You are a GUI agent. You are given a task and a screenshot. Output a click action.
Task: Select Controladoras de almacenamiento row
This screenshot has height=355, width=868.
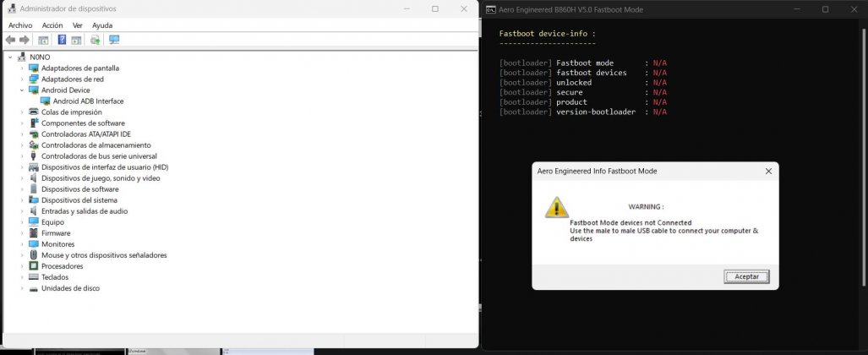(96, 145)
